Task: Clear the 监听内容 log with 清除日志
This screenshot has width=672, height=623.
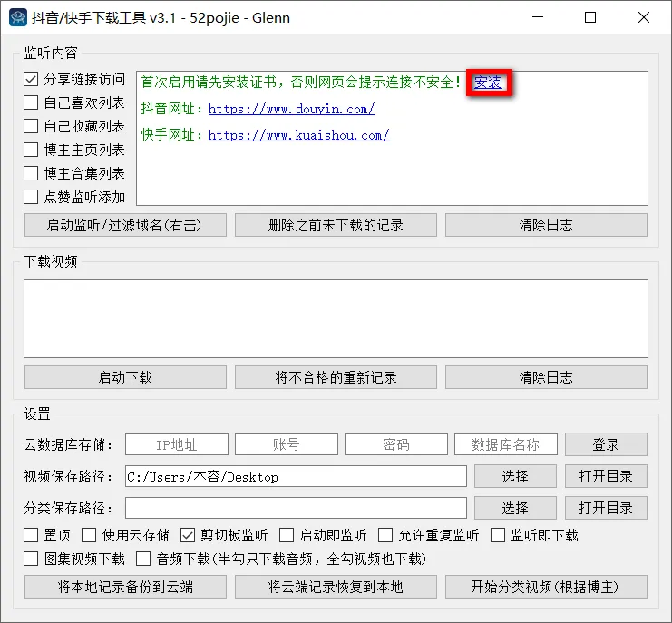Action: [546, 225]
